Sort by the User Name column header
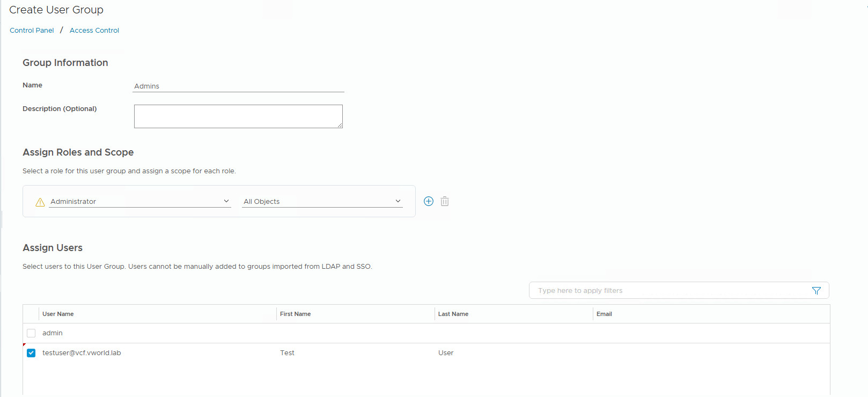The width and height of the screenshot is (868, 397). pos(58,314)
